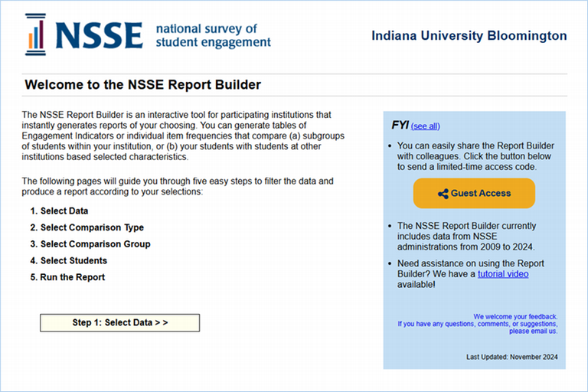Click the Indiana University Bloomington heading

point(469,36)
